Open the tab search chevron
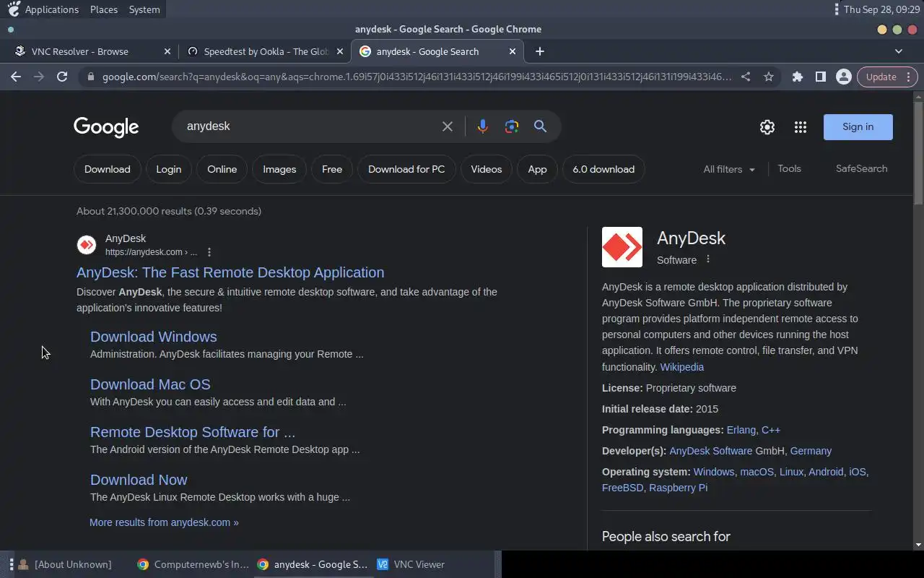924x578 pixels. pyautogui.click(x=899, y=51)
